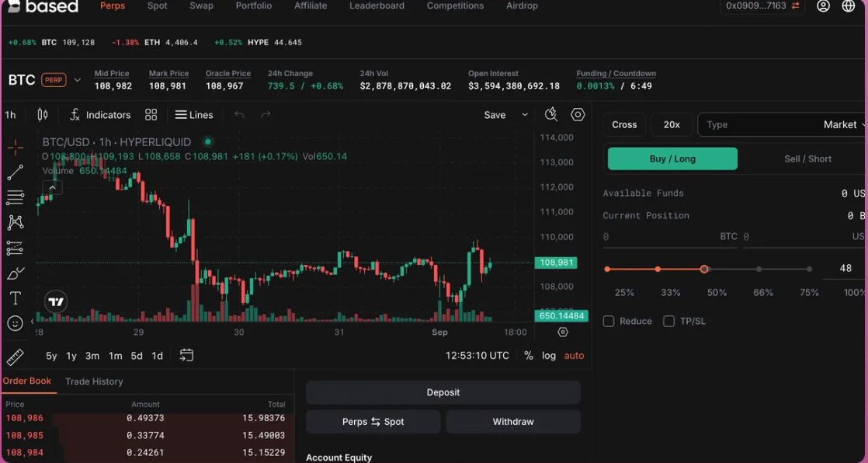Undo the last chart action
Screen dimensions: 868x463
(x=239, y=115)
